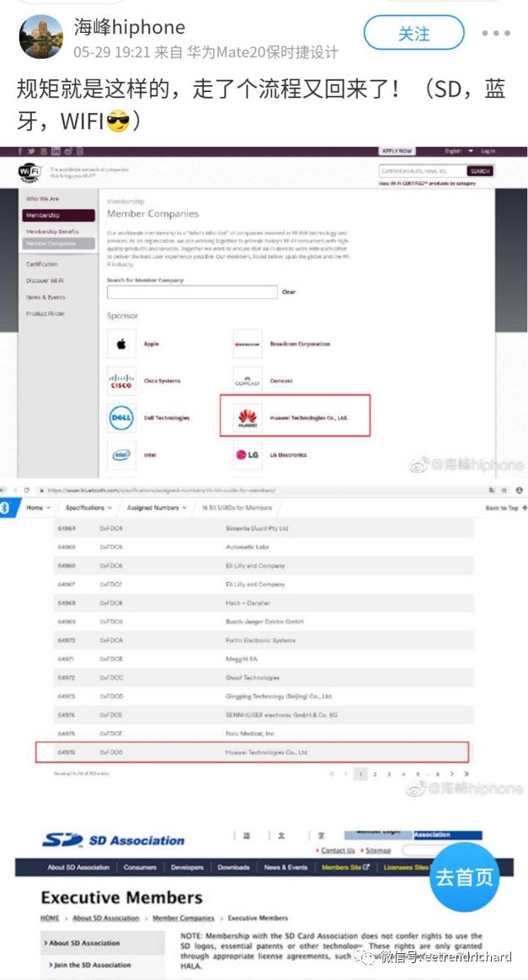This screenshot has width=528, height=980.
Task: Click the LinkedIn icon on the Wi-Fi site
Action: point(56,151)
